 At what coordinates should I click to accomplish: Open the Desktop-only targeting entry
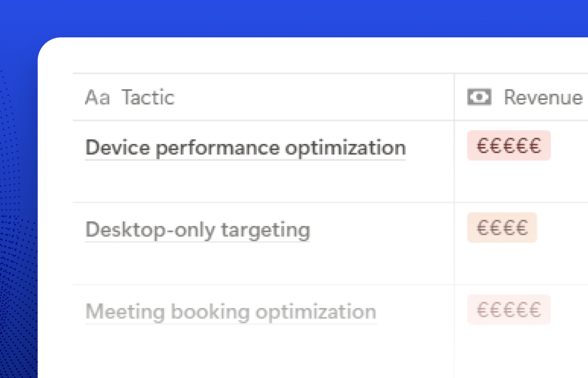[198, 230]
